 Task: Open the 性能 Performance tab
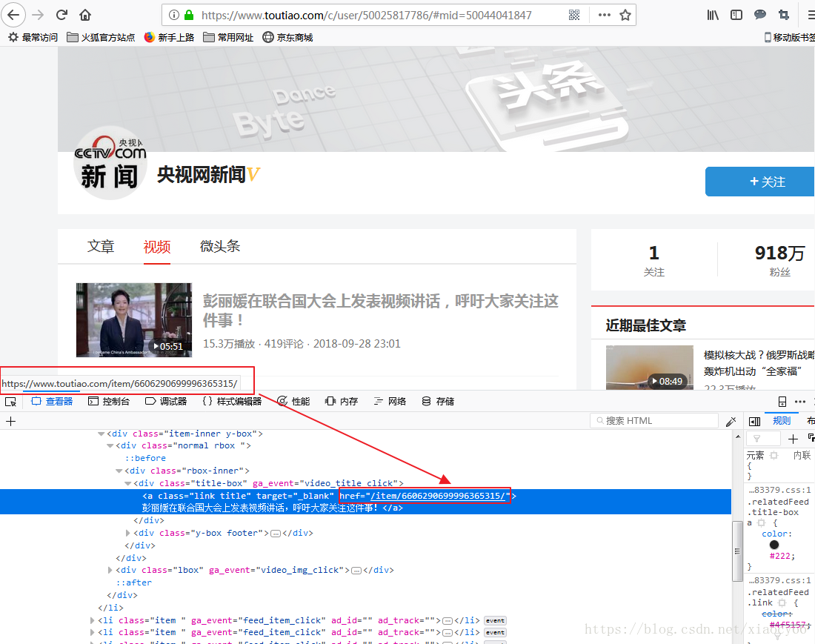coord(293,401)
